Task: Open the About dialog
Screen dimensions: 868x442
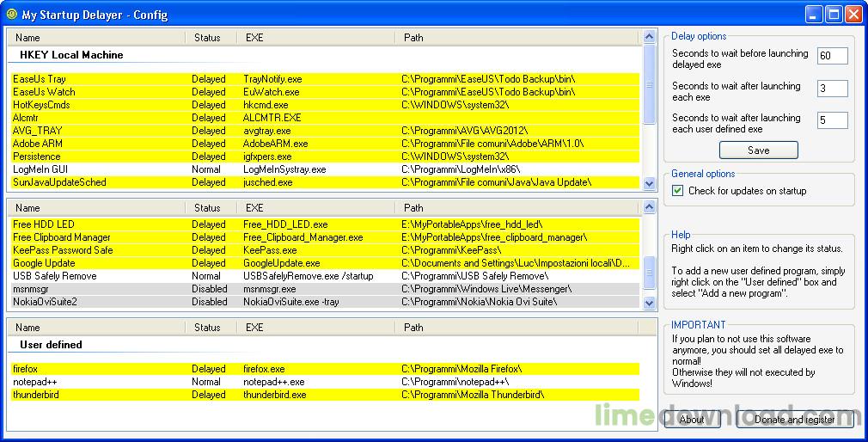Action: [692, 419]
